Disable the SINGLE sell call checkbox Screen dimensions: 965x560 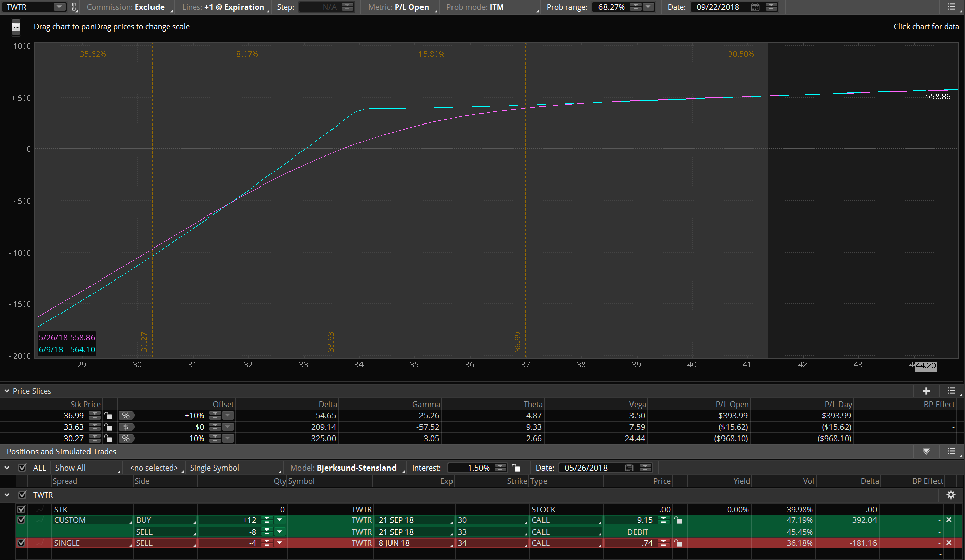click(21, 543)
